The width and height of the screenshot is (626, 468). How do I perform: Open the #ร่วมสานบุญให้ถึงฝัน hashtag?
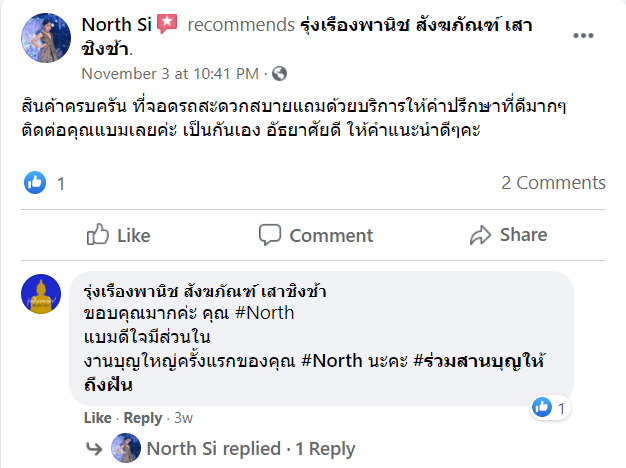[485, 361]
